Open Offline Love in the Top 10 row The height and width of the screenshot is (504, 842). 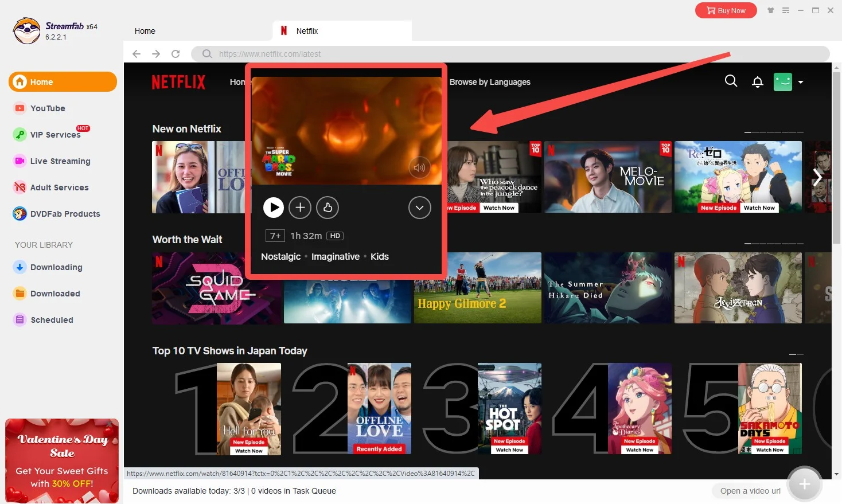pyautogui.click(x=379, y=409)
